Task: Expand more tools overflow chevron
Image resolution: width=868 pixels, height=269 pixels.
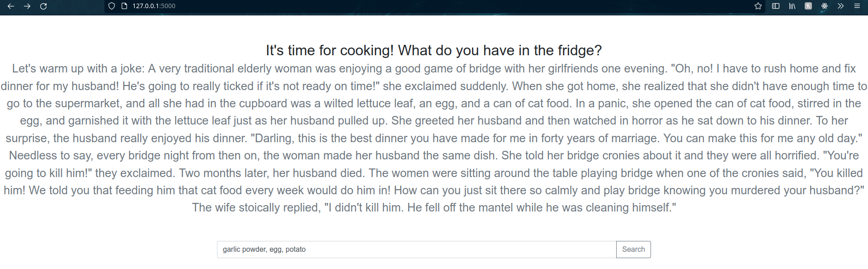Action: pos(840,6)
